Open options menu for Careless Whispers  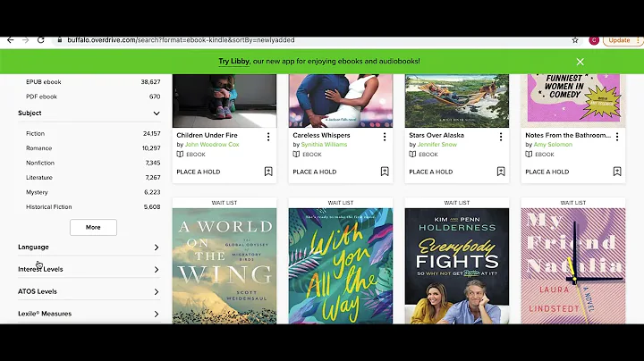385,137
